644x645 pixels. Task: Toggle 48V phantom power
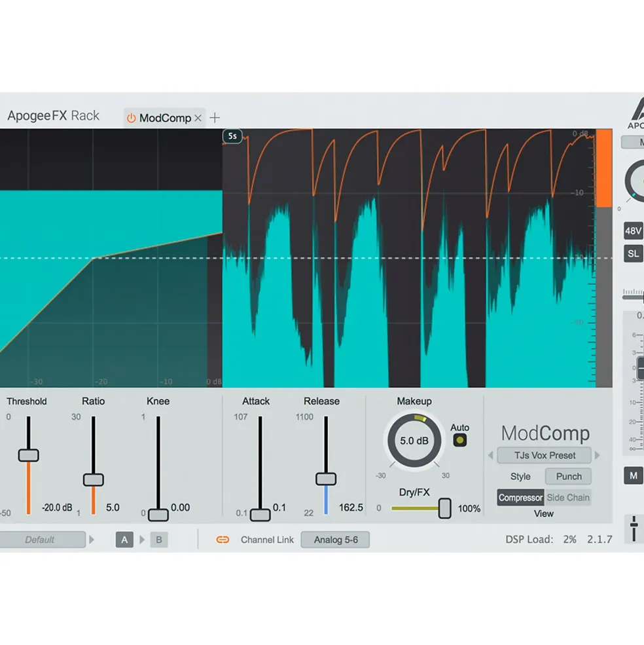click(633, 230)
